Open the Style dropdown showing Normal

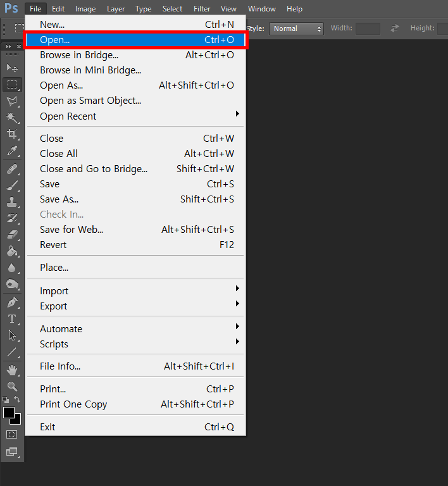click(x=297, y=29)
